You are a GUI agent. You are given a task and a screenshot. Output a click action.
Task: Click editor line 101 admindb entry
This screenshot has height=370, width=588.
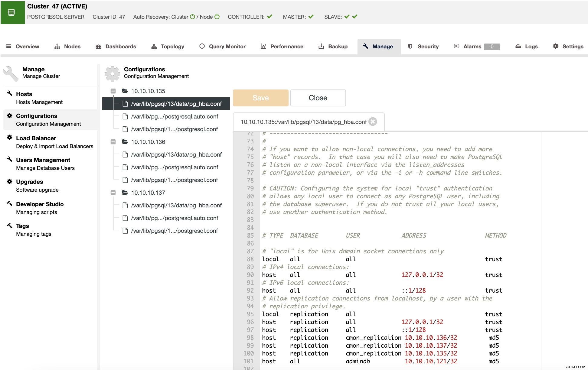coord(381,361)
